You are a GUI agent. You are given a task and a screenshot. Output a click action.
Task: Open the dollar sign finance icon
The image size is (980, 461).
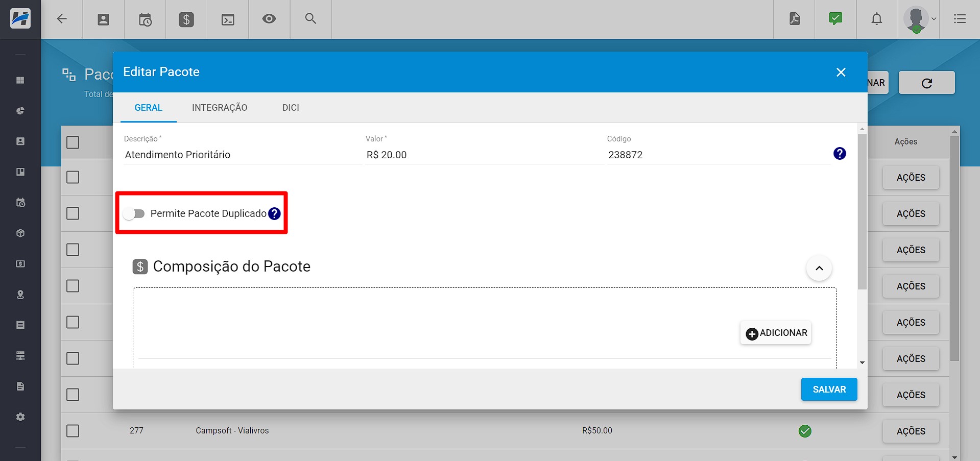186,19
